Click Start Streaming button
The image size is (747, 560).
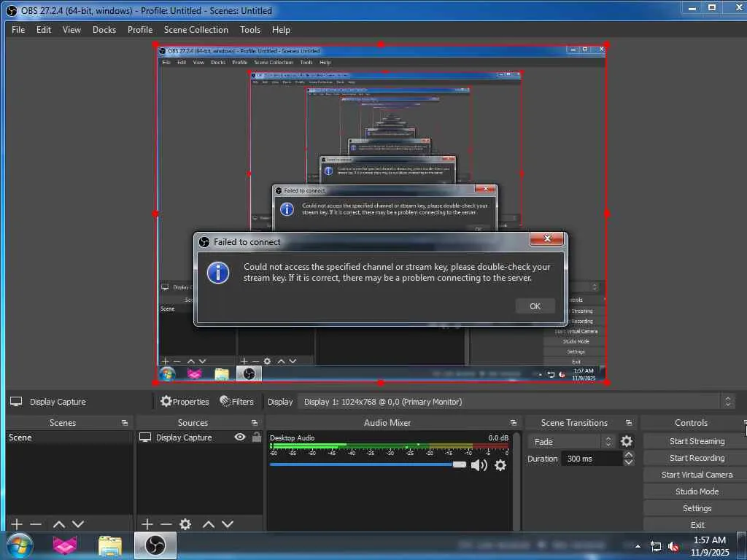point(697,441)
